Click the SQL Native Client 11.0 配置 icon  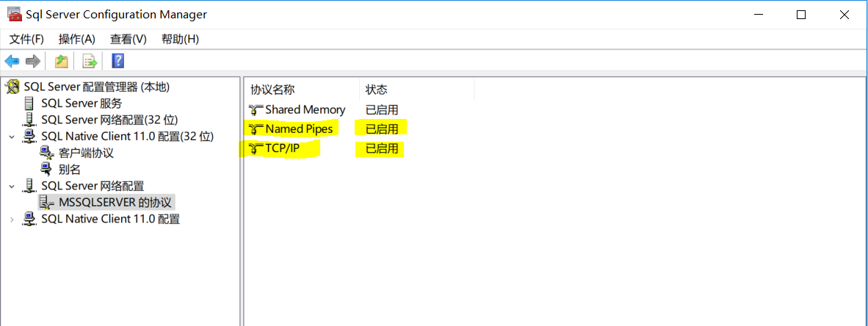29,220
